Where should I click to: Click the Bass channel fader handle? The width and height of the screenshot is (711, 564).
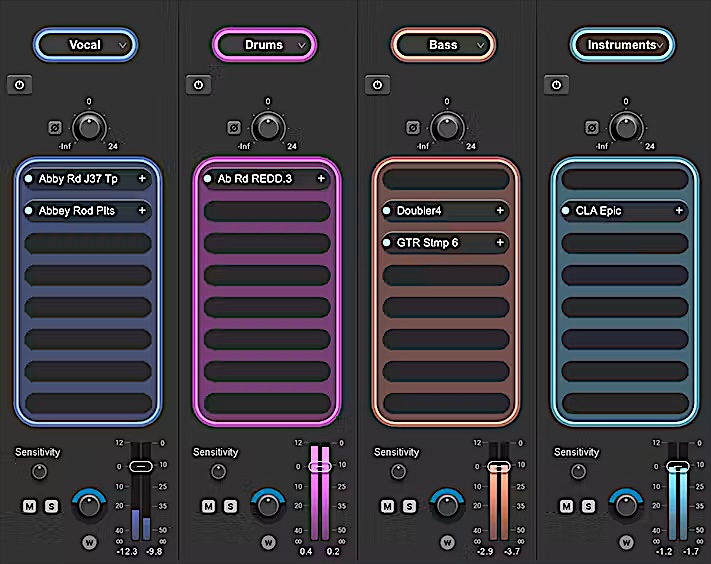coord(499,466)
